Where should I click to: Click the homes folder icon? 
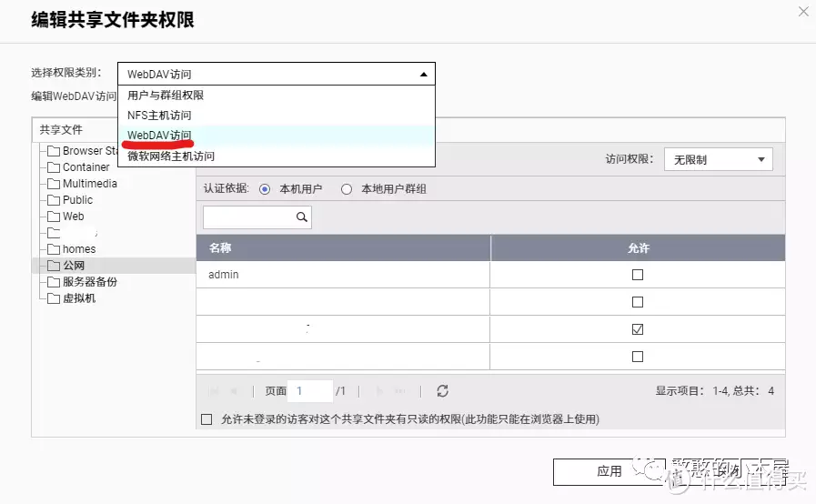(x=54, y=249)
